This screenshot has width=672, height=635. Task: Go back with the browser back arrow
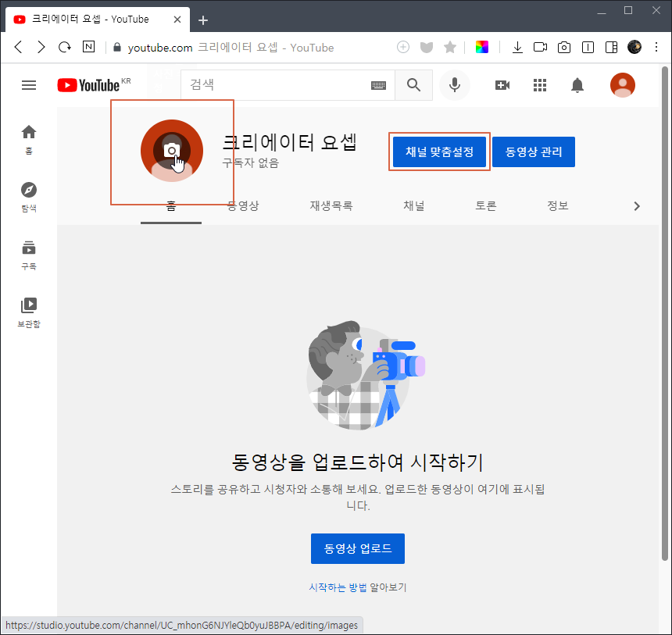click(18, 47)
